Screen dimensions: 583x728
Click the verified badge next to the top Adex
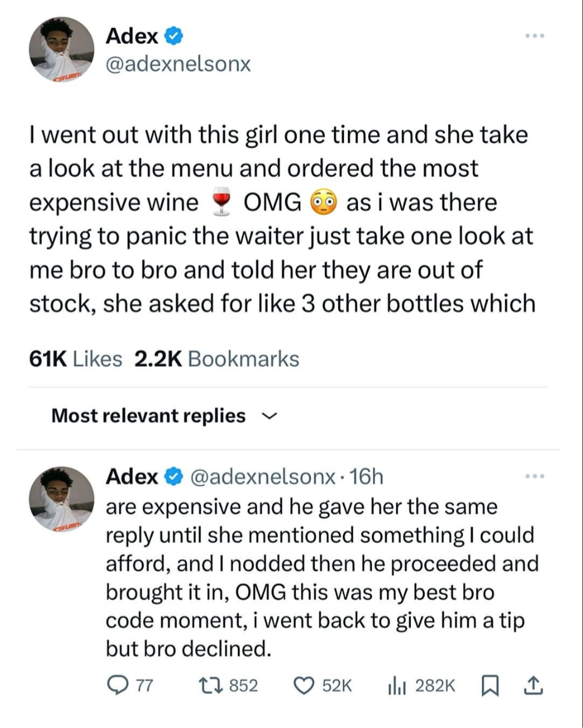tap(173, 36)
